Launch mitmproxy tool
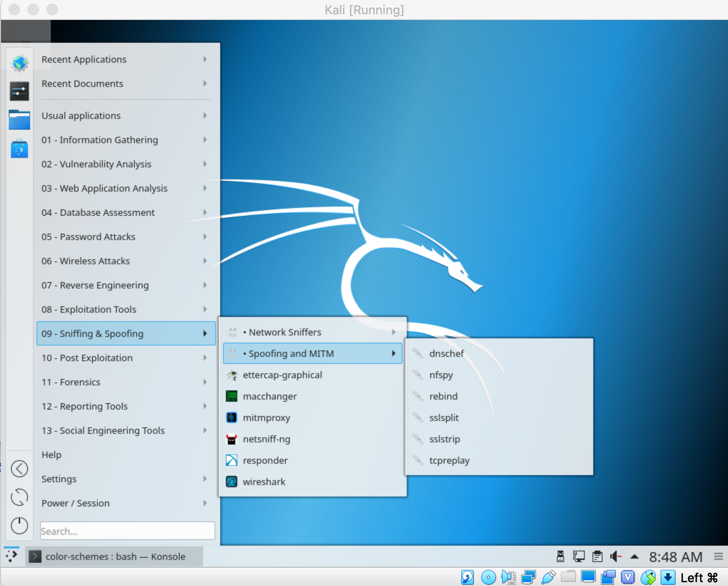Image resolution: width=728 pixels, height=586 pixels. [x=266, y=418]
